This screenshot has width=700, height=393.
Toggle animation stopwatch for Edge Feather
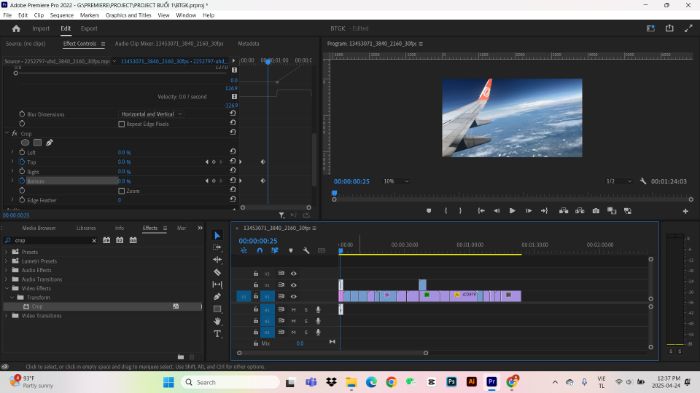[x=22, y=200]
